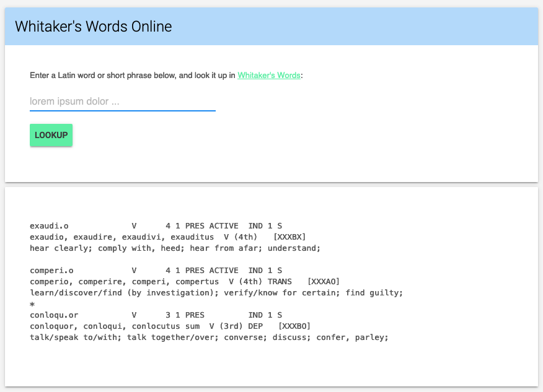Viewport: 543px width, 392px height.
Task: Click the Whitaker's Words Online page title
Action: (x=93, y=27)
